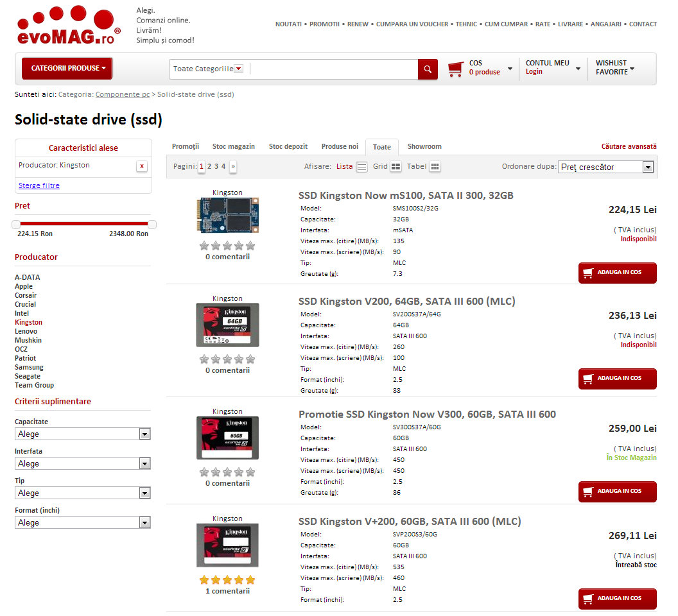Filter by producer Intel
678x616 pixels.
[22, 313]
